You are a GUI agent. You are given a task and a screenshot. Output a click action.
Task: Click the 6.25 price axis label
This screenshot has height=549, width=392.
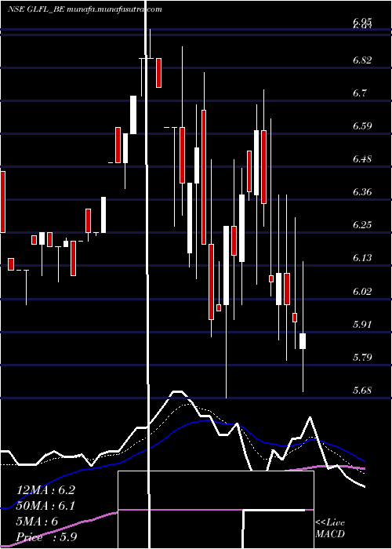click(x=362, y=225)
